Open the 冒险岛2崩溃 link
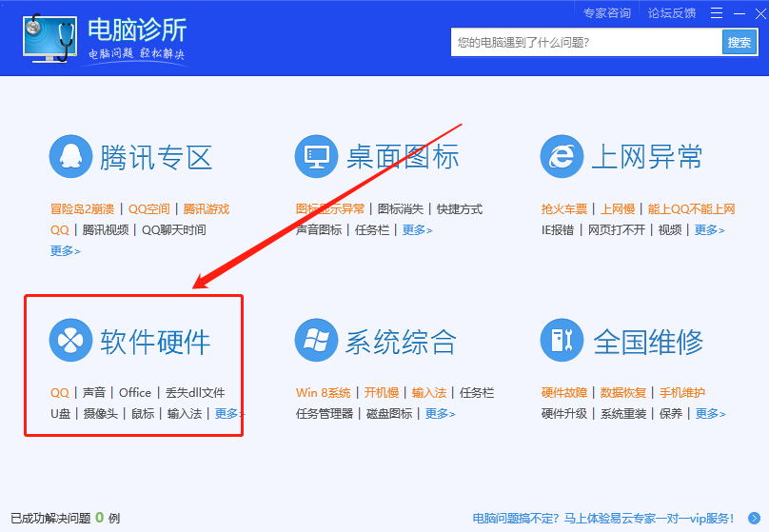This screenshot has width=769, height=532. 83,208
